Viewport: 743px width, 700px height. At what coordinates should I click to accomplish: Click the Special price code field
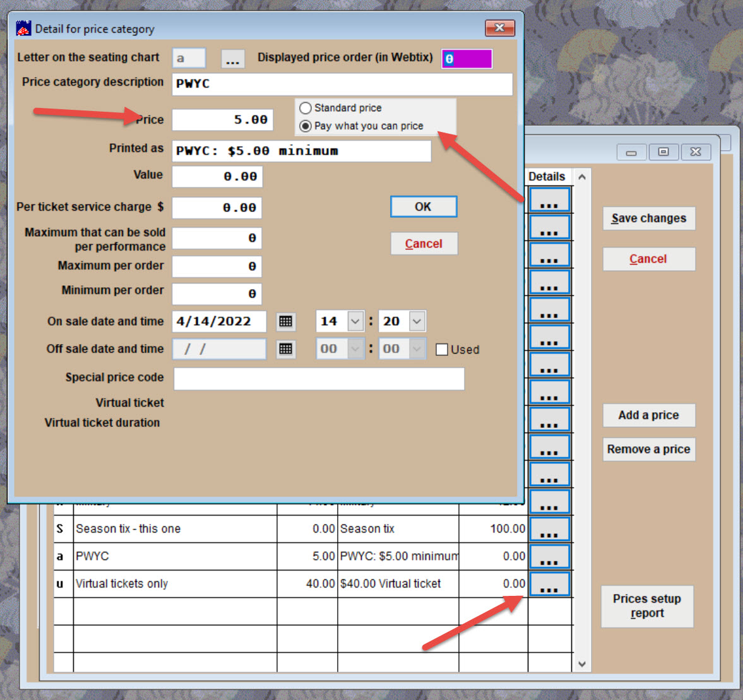[x=319, y=379]
